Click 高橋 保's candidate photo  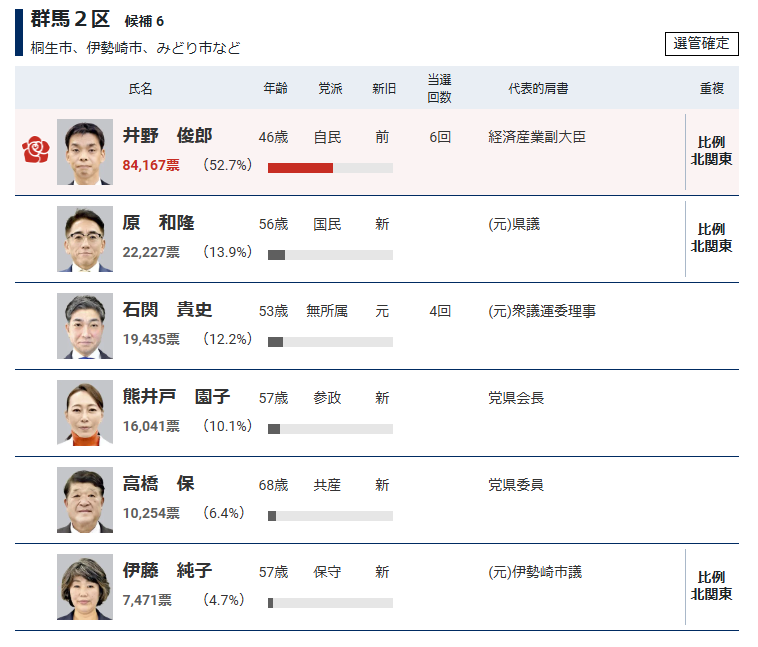(85, 500)
